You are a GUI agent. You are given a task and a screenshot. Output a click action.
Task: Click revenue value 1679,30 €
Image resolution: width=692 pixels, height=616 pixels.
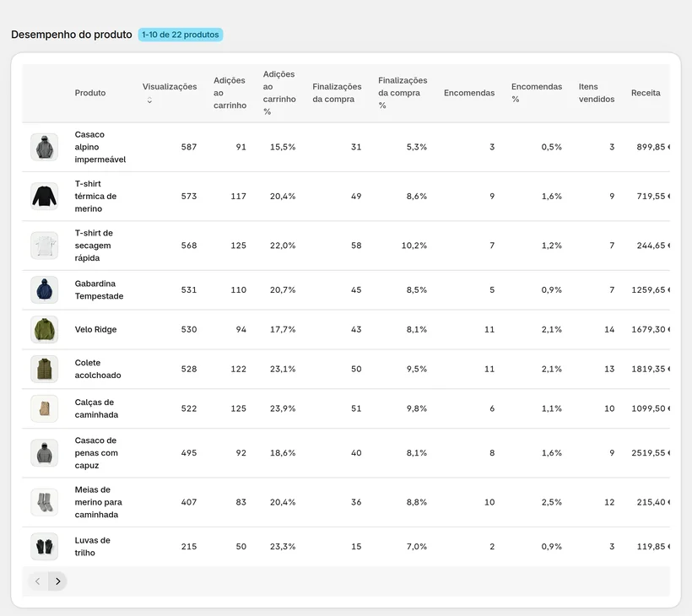651,330
